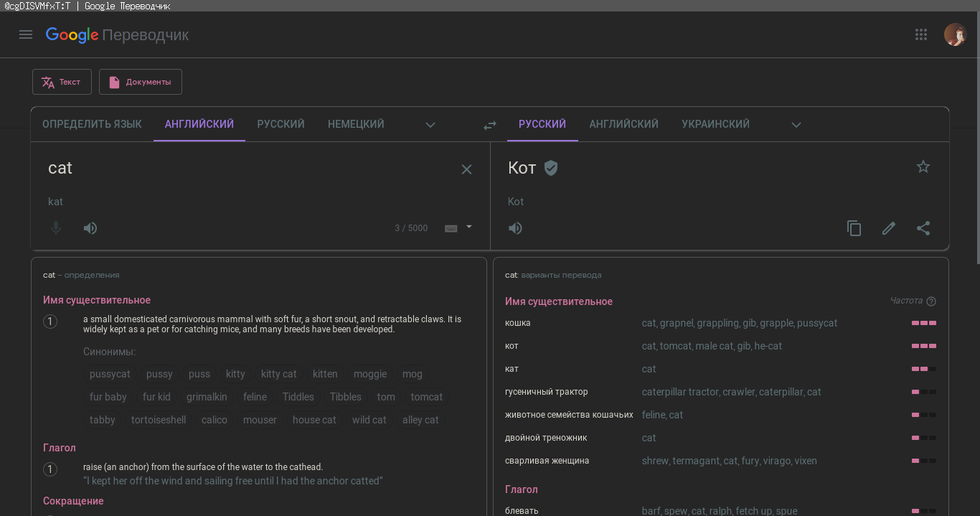Select the synonym chip grimalkin
980x516 pixels.
point(207,397)
